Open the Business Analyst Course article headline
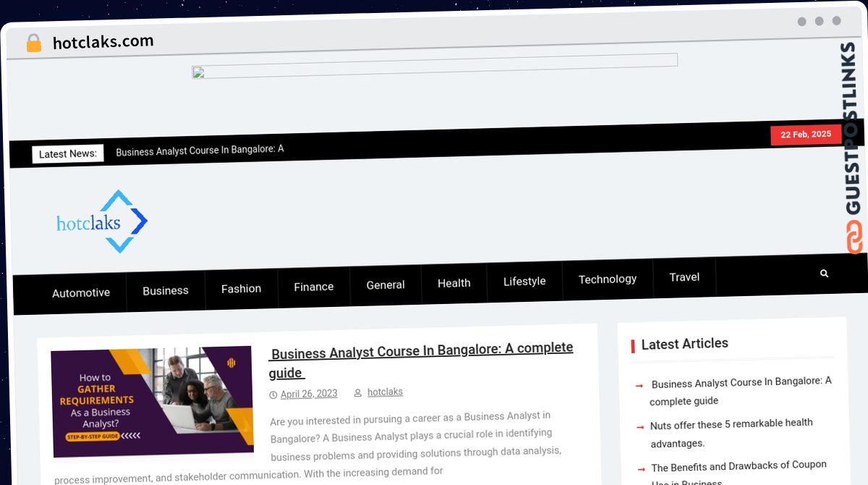 pos(421,360)
